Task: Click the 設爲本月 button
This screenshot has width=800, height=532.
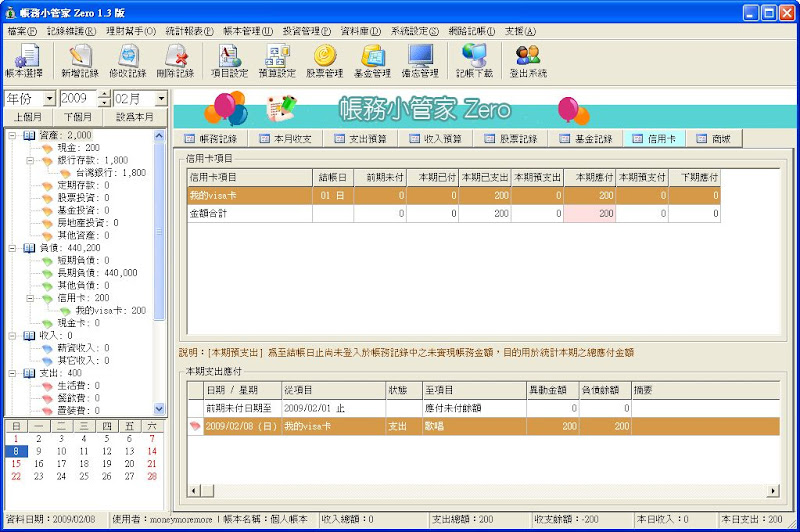Action: coord(134,117)
